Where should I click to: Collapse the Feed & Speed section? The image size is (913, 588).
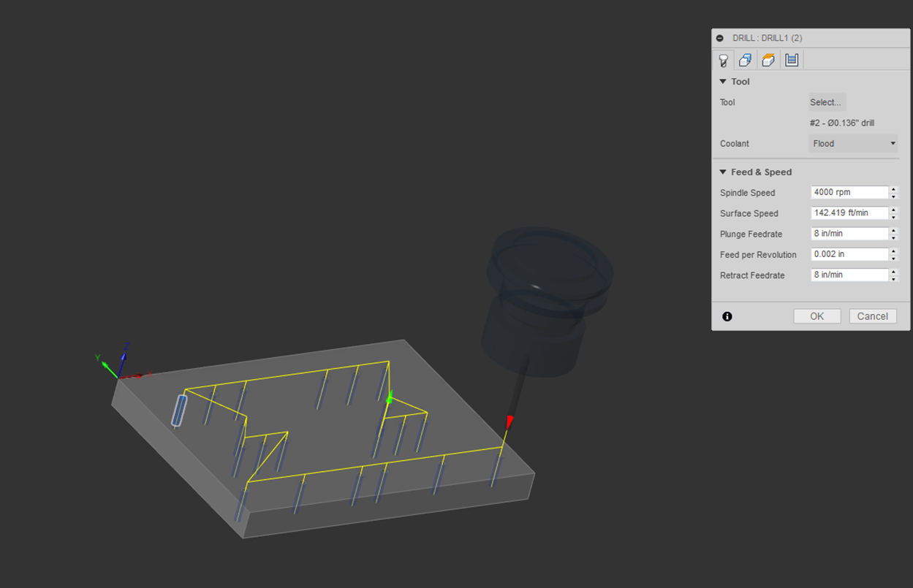pyautogui.click(x=723, y=172)
